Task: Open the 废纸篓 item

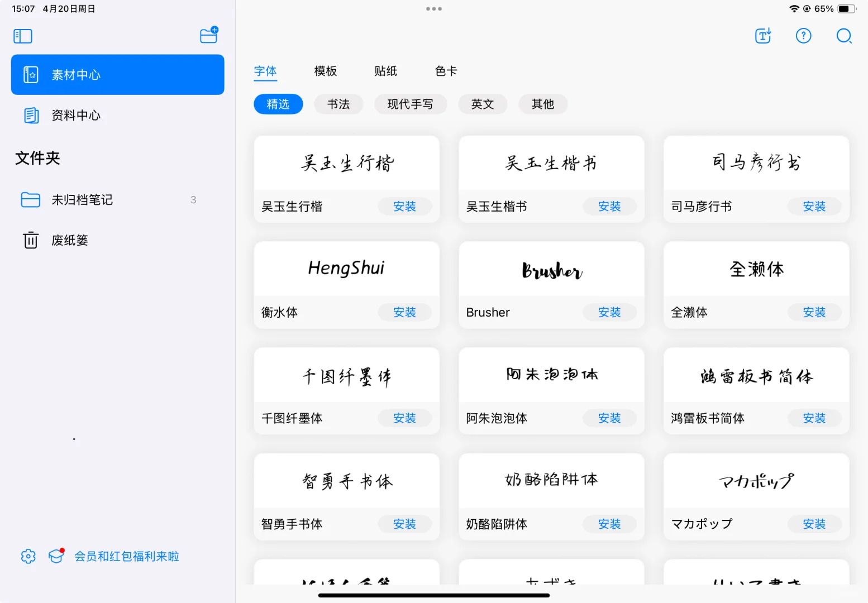Action: click(118, 240)
